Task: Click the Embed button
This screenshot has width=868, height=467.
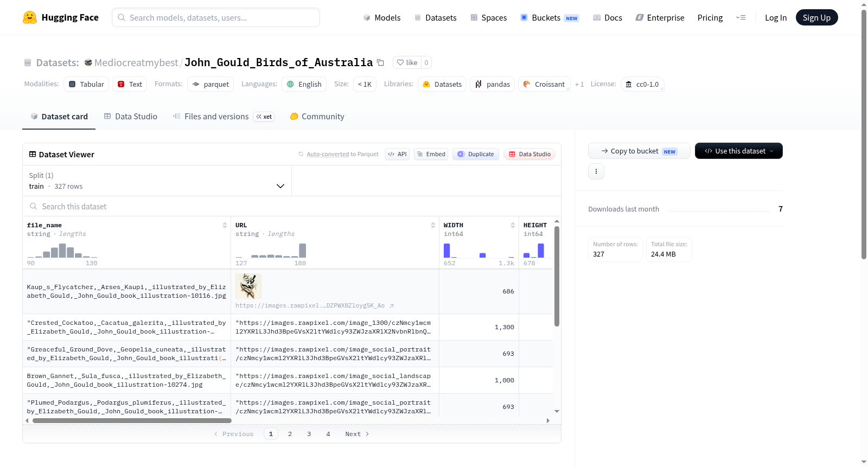Action: click(x=431, y=154)
